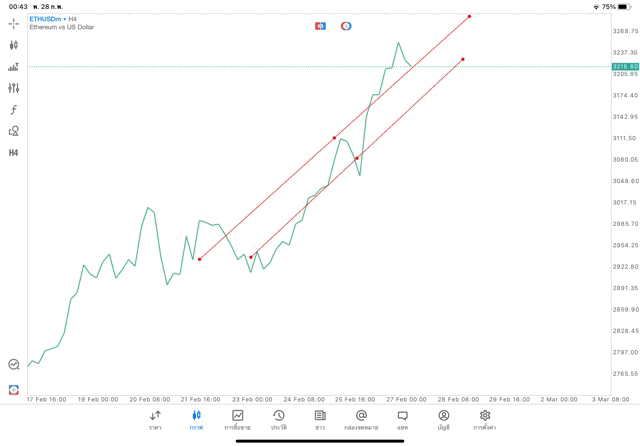Open the indicators list

tap(14, 67)
